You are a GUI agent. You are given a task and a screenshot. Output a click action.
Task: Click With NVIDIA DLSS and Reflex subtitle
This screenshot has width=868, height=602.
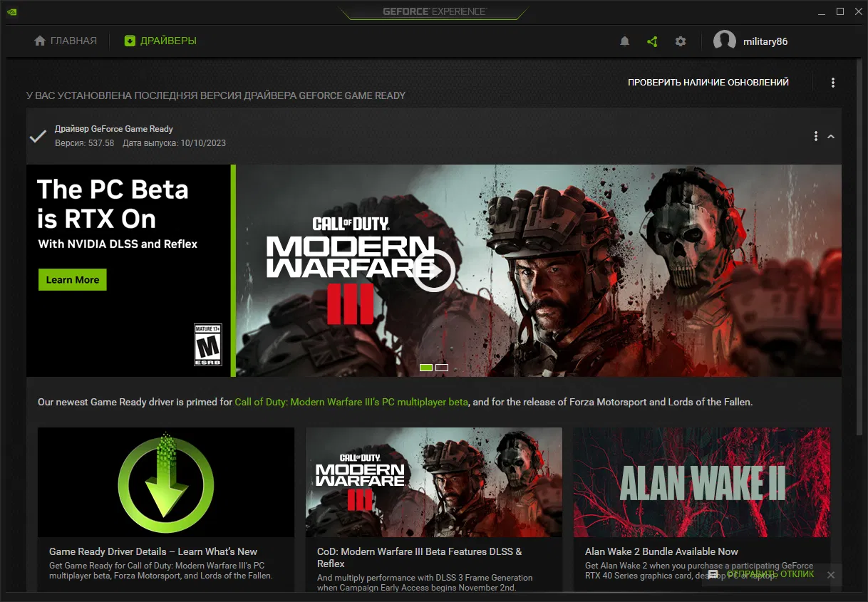(118, 244)
